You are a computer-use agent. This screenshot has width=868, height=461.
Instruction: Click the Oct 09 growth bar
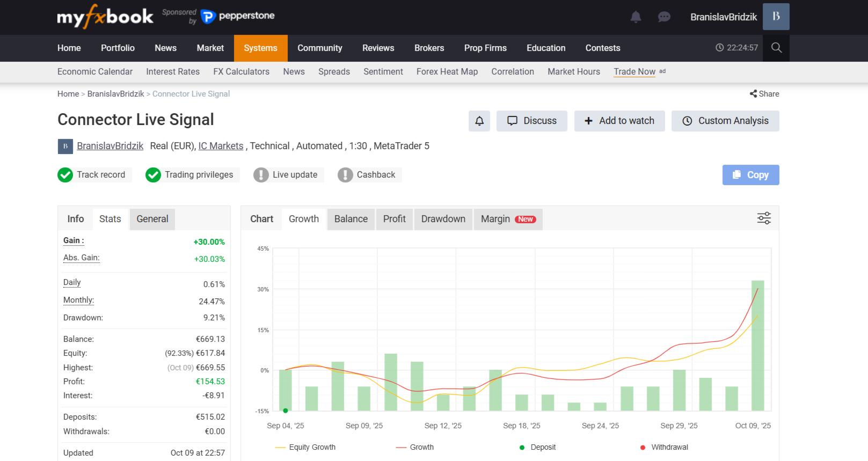(758, 346)
